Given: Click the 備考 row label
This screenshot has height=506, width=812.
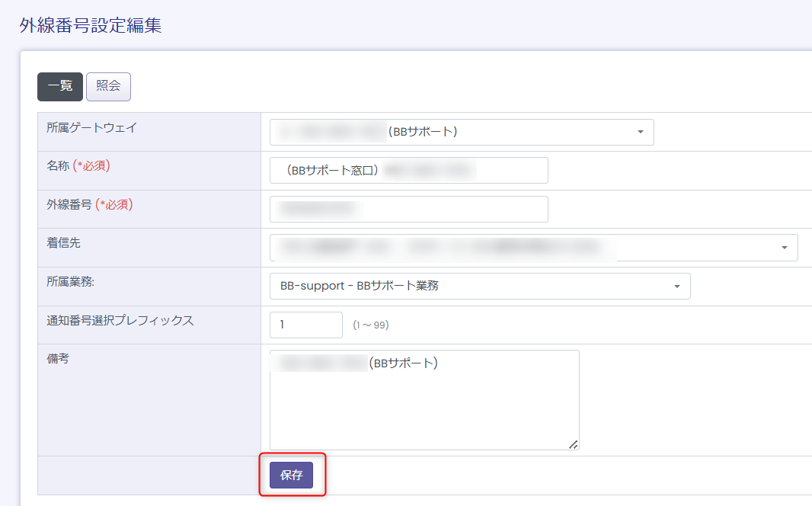Looking at the screenshot, I should [x=58, y=359].
